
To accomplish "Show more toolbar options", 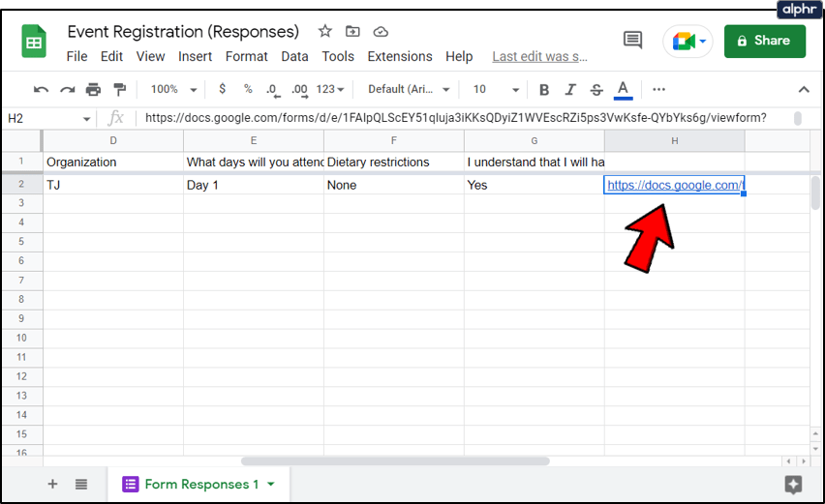I will click(x=658, y=89).
